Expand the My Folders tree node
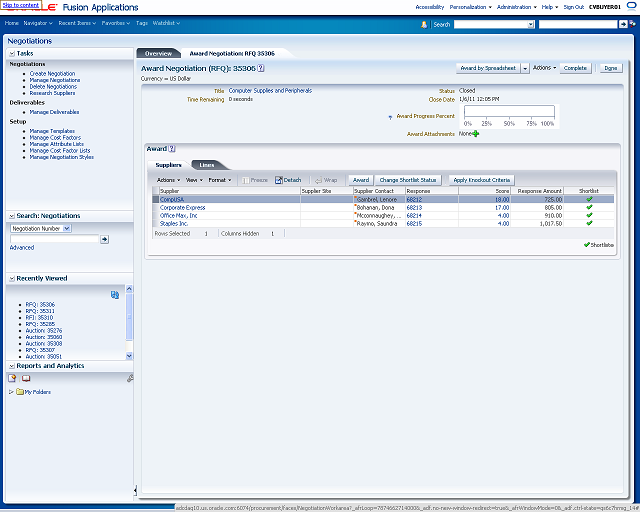Viewport: 640px width, 512px height. click(11, 392)
